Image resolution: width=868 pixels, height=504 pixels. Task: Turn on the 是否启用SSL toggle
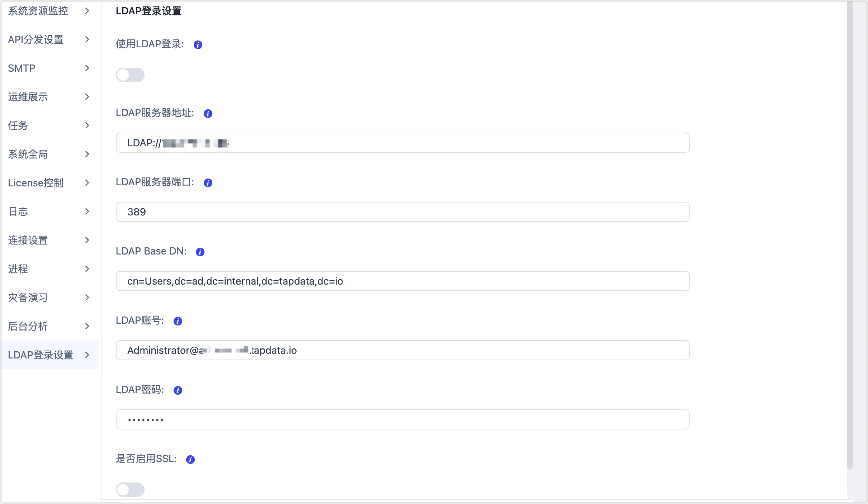[x=130, y=489]
